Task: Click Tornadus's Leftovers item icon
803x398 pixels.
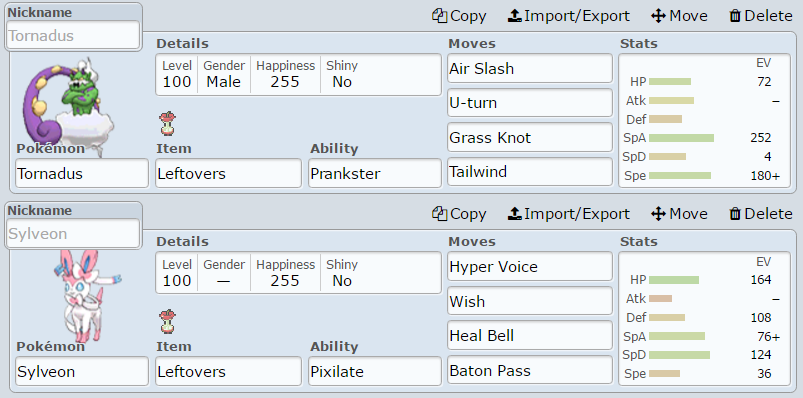Action: coord(167,123)
